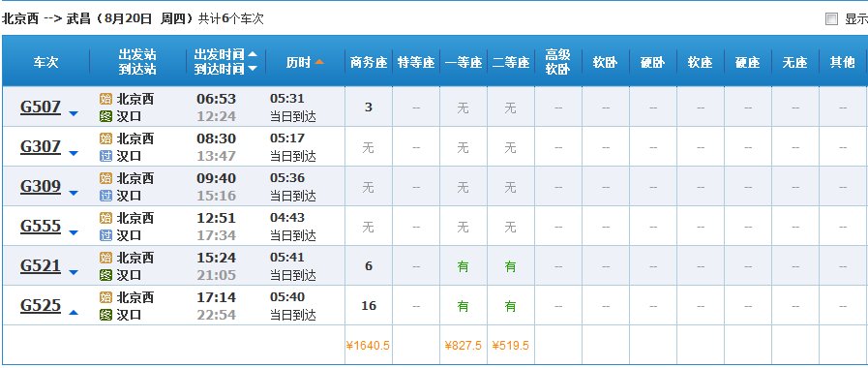Screen dimensions: 868x368
Task: Click the 终 terminal icon in G507 row
Action: 105,116
